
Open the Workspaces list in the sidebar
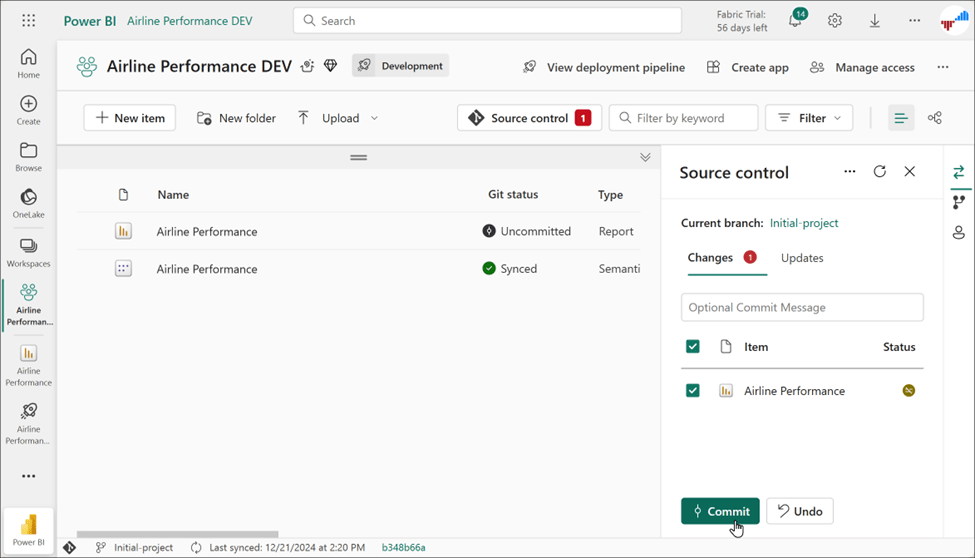[x=29, y=253]
